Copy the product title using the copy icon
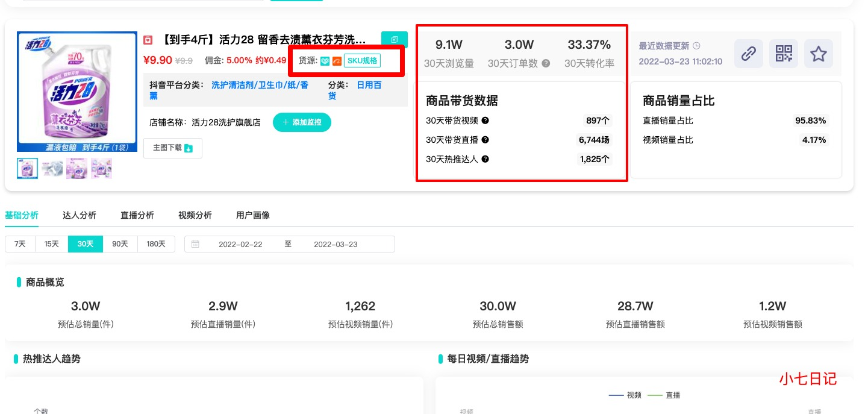The height and width of the screenshot is (414, 868). pos(395,39)
